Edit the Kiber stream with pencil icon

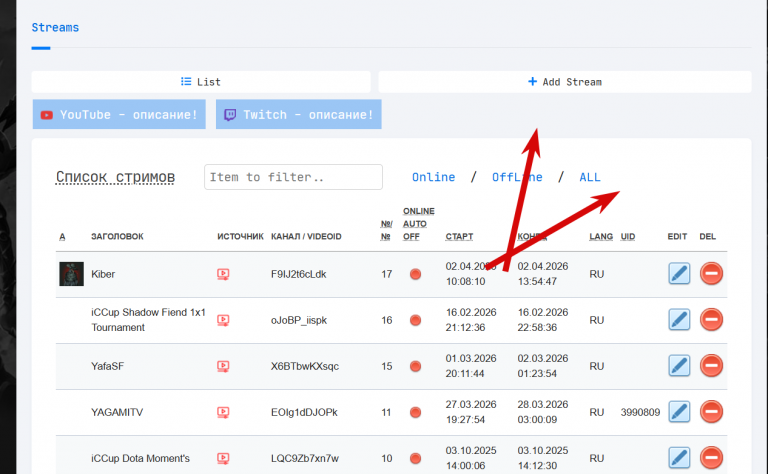pyautogui.click(x=679, y=273)
